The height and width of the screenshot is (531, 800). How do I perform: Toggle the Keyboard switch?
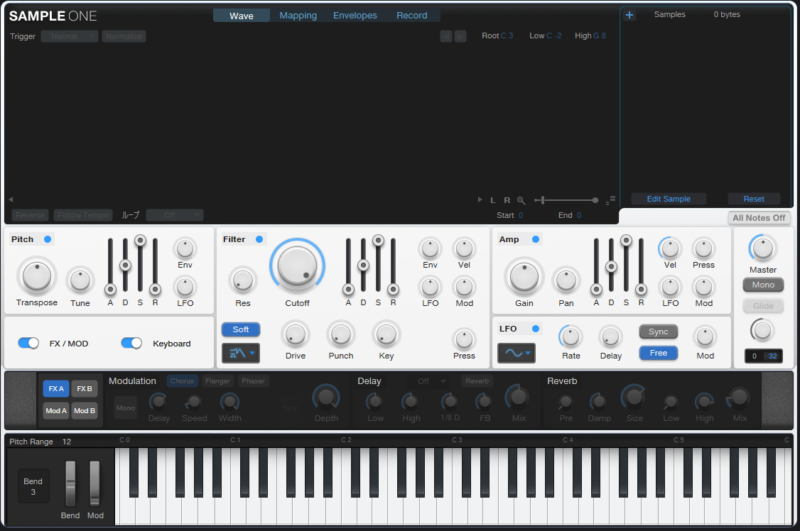pos(132,343)
